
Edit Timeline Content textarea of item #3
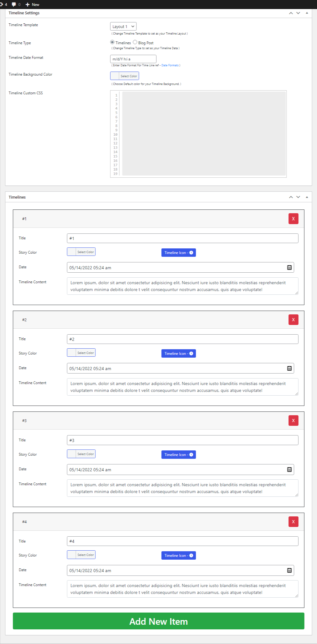(x=182, y=488)
